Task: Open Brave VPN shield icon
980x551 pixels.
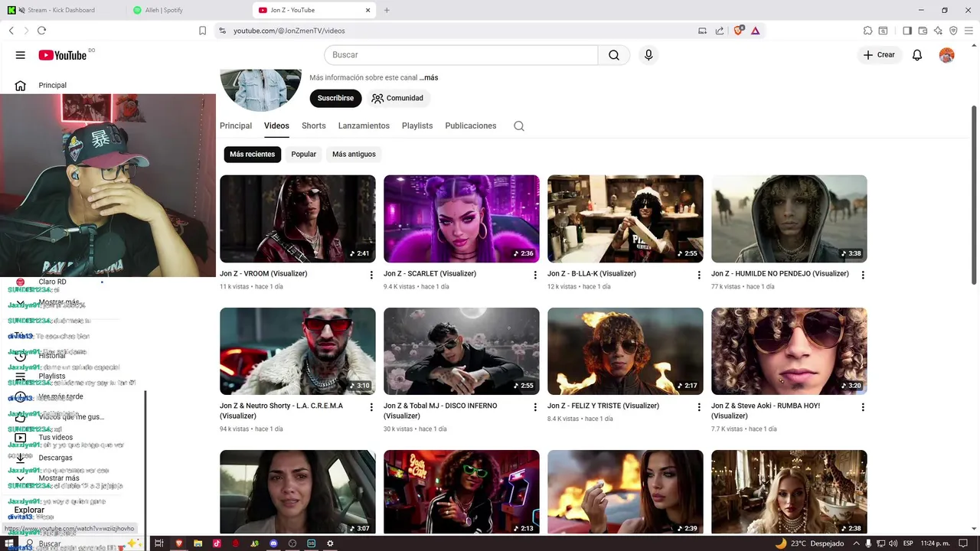Action: 953,31
